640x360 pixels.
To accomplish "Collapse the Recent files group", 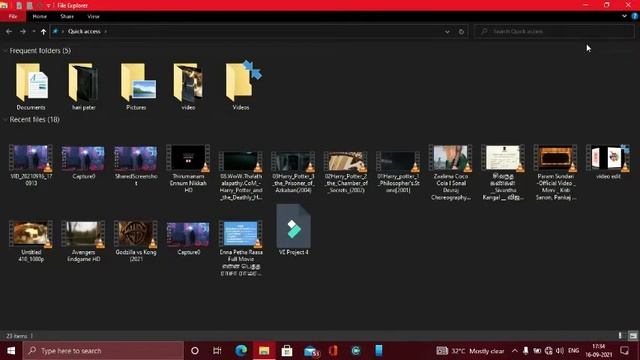I will point(5,120).
